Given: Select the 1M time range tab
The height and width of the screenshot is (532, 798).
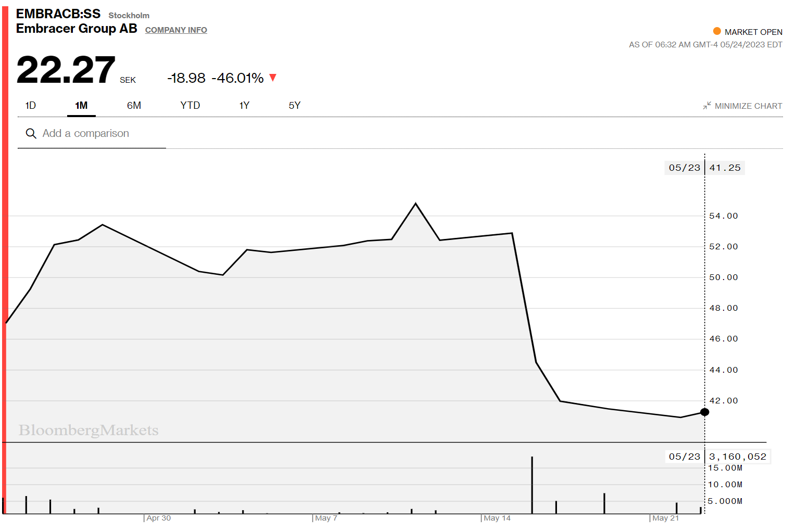Looking at the screenshot, I should (x=81, y=106).
